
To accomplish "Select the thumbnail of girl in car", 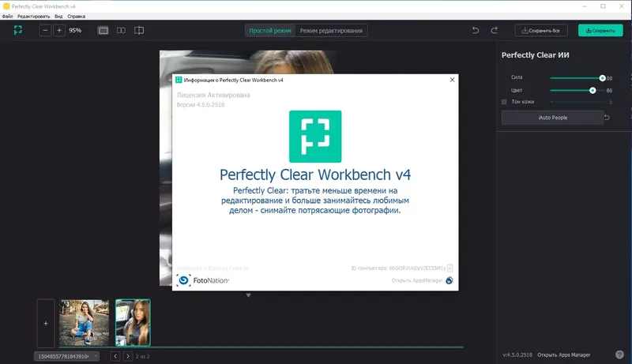I will (x=133, y=323).
